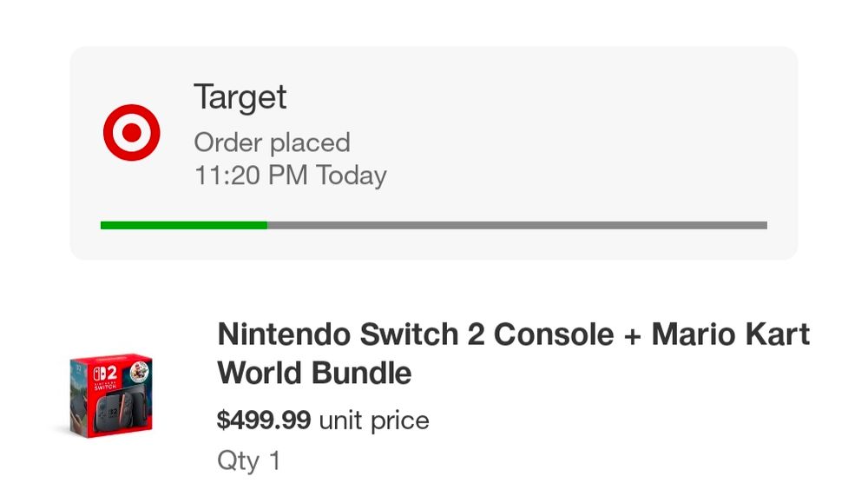Image resolution: width=868 pixels, height=490 pixels.
Task: Click the green completed progress segment
Action: coord(183,225)
